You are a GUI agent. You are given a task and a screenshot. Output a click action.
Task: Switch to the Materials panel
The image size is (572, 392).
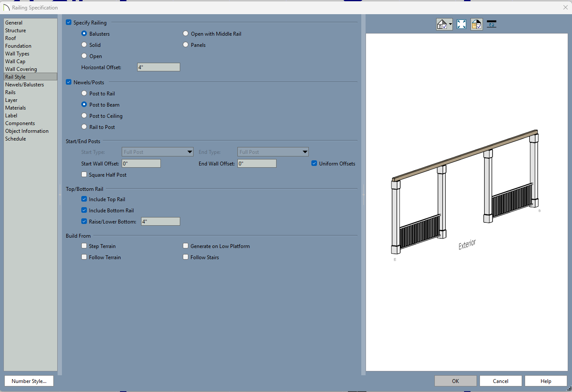tap(15, 108)
